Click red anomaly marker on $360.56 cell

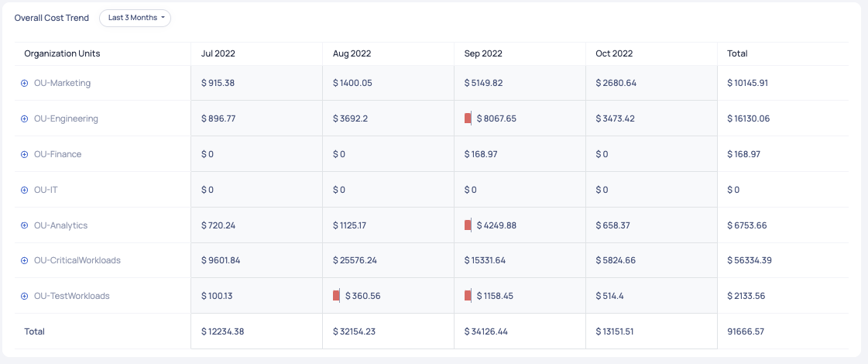pyautogui.click(x=336, y=296)
